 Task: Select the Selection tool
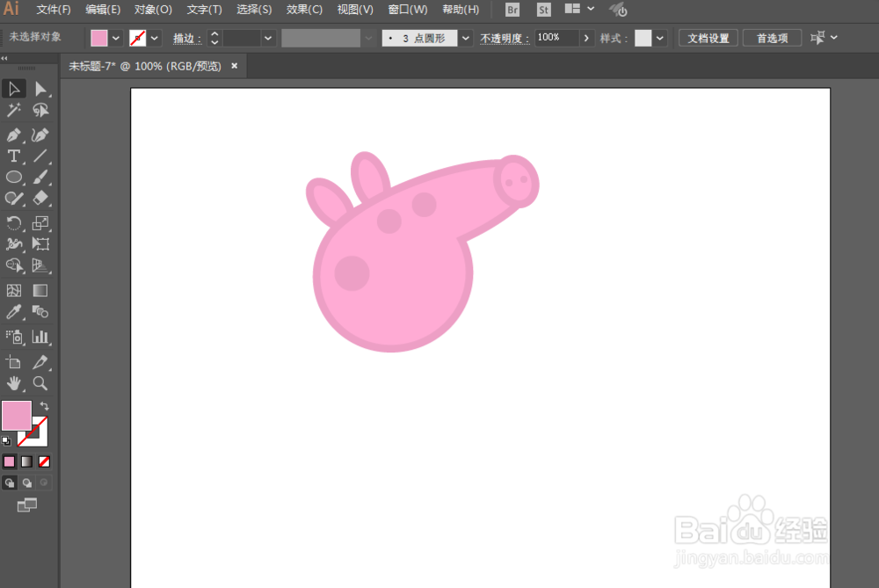[13, 89]
